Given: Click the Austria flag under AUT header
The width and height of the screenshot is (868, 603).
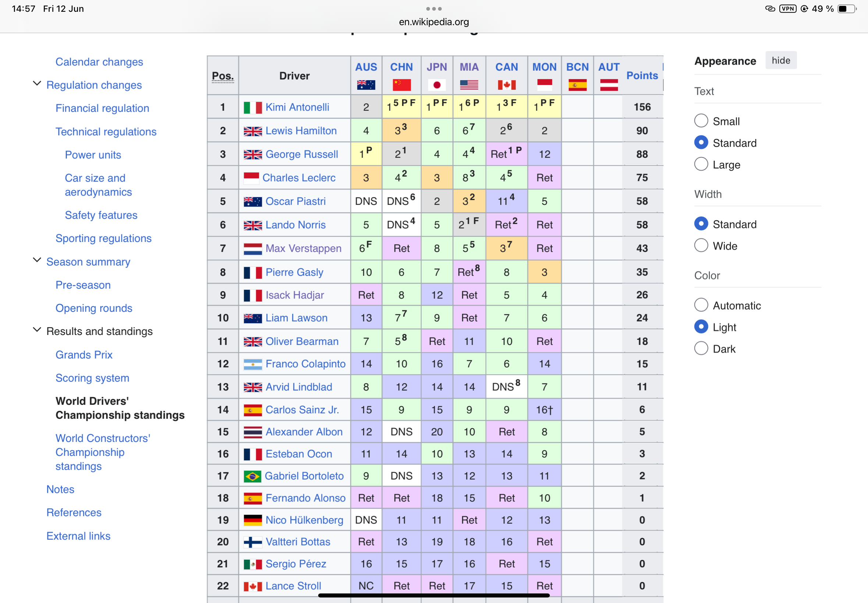Looking at the screenshot, I should point(609,85).
